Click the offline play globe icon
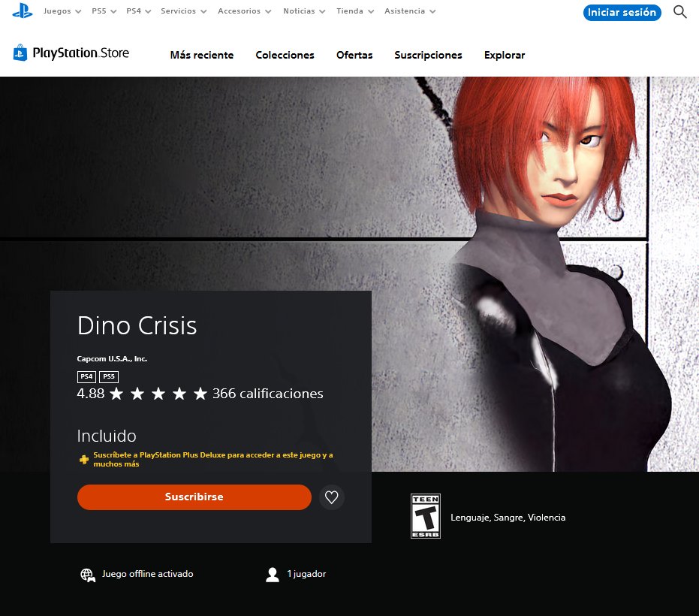Viewport: 699px width, 616px height. click(x=88, y=575)
